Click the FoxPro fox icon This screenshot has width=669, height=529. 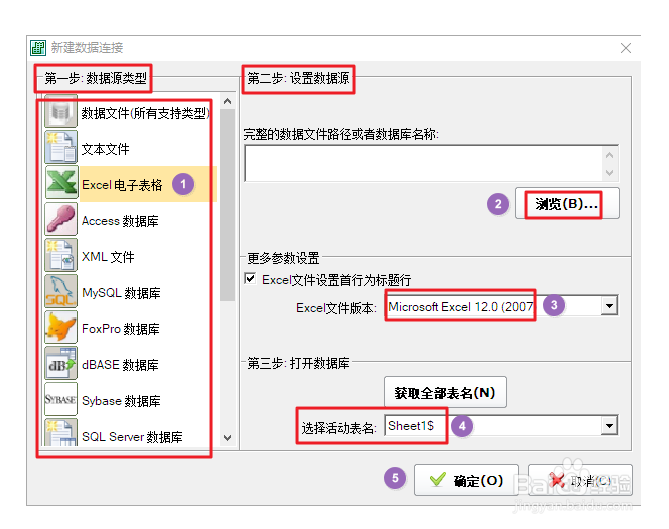pos(61,327)
